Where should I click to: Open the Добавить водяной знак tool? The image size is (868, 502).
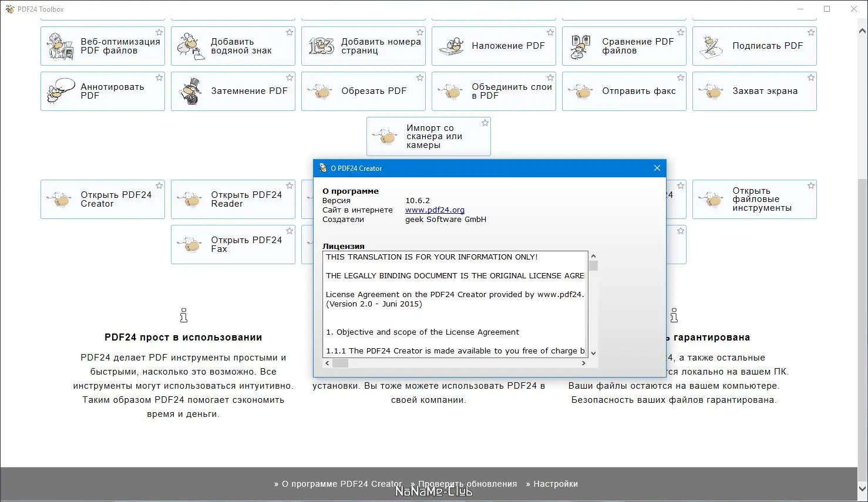(x=233, y=46)
